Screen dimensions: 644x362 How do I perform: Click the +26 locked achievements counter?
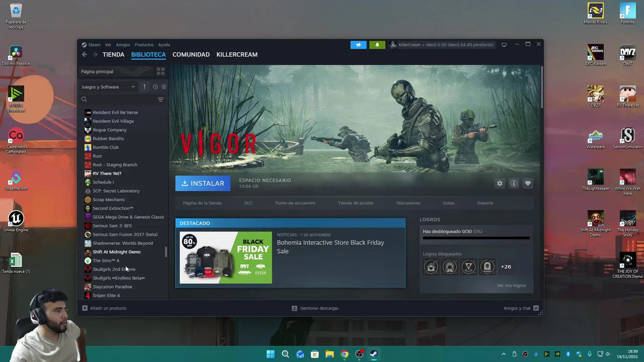coord(506,266)
